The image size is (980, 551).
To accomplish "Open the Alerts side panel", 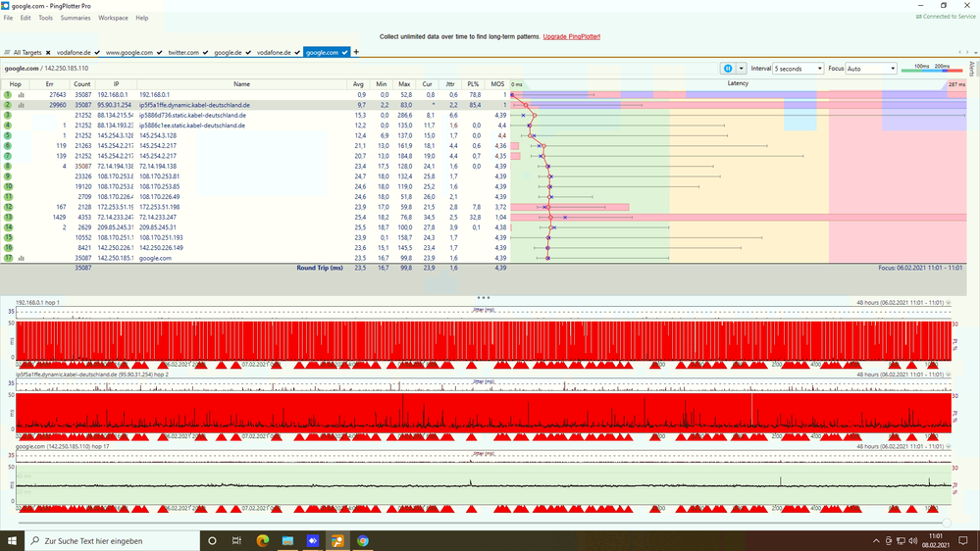I will [972, 69].
